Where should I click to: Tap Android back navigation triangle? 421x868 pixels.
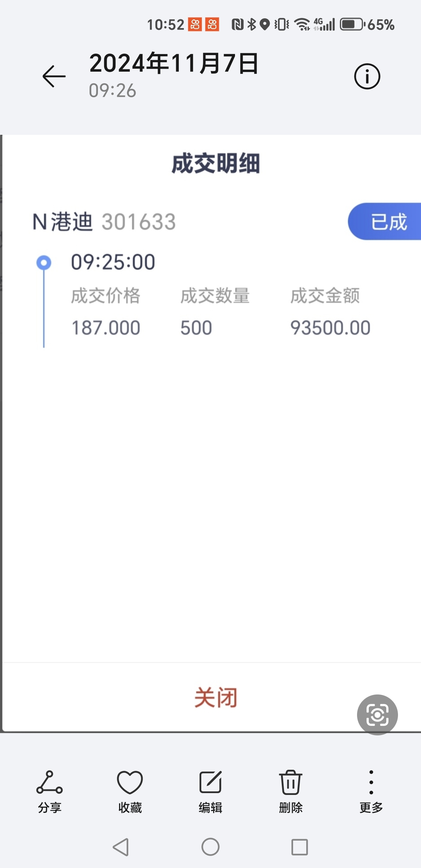121,847
